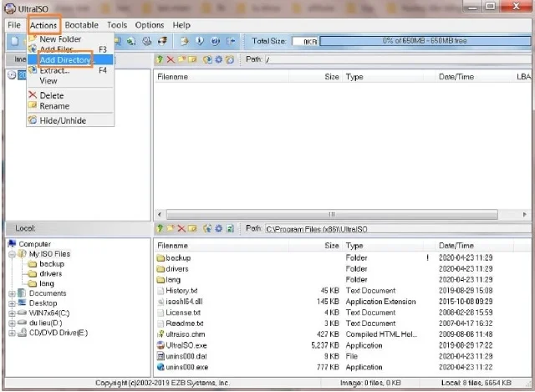Click New Folder icon in Local toolbar

[x=171, y=228]
